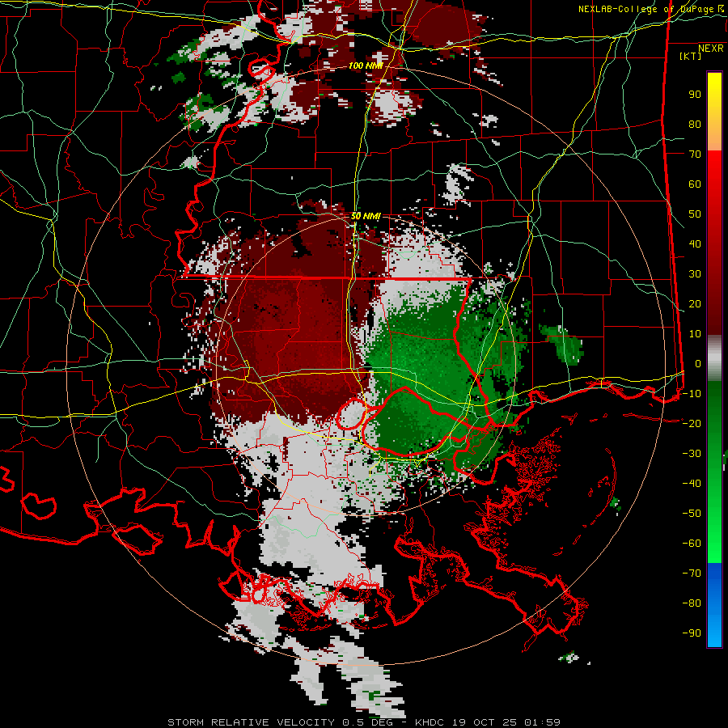Click the -70 value on the velocity scale

[x=692, y=574]
